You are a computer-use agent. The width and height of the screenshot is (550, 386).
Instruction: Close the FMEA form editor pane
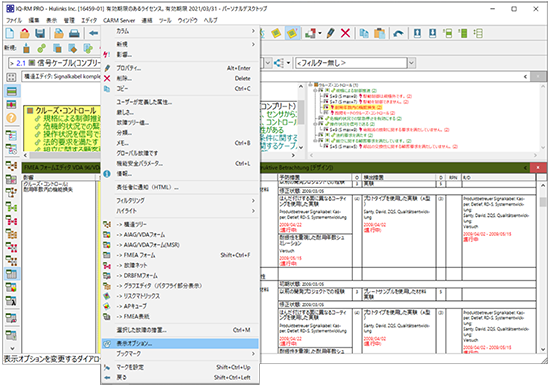(x=538, y=168)
